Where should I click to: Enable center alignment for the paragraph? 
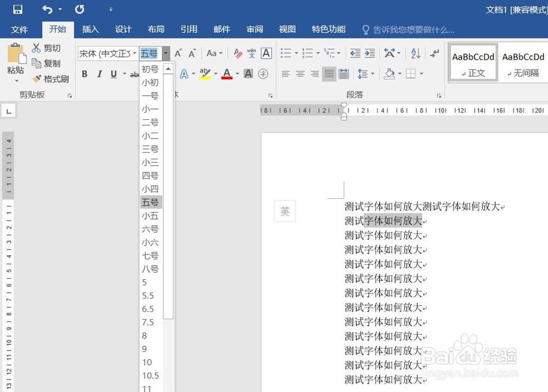coord(299,73)
